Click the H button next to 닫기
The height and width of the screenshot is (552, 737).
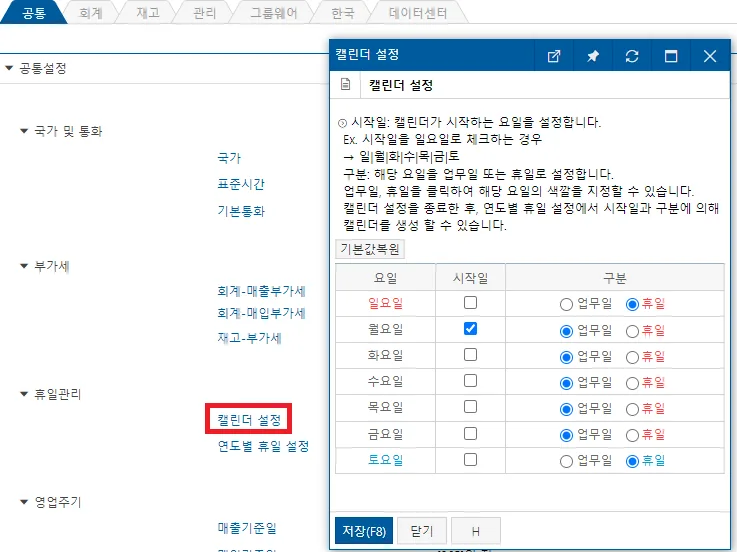click(x=476, y=531)
